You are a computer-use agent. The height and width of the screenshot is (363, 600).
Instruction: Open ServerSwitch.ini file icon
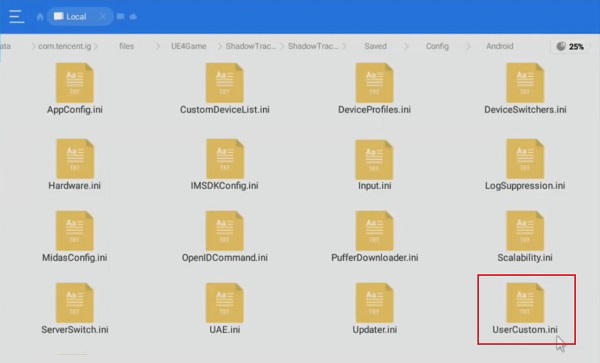coord(75,303)
